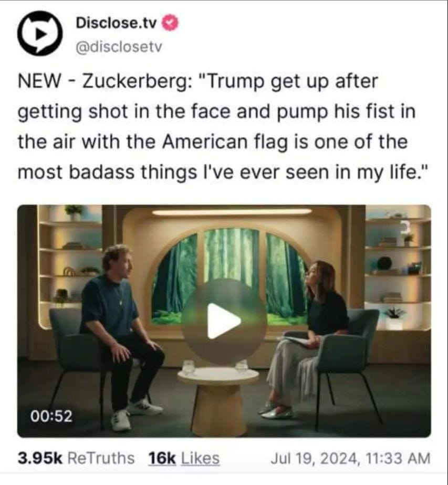This screenshot has width=448, height=485.
Task: Click the 00:52 video duration badge
Action: (x=51, y=416)
